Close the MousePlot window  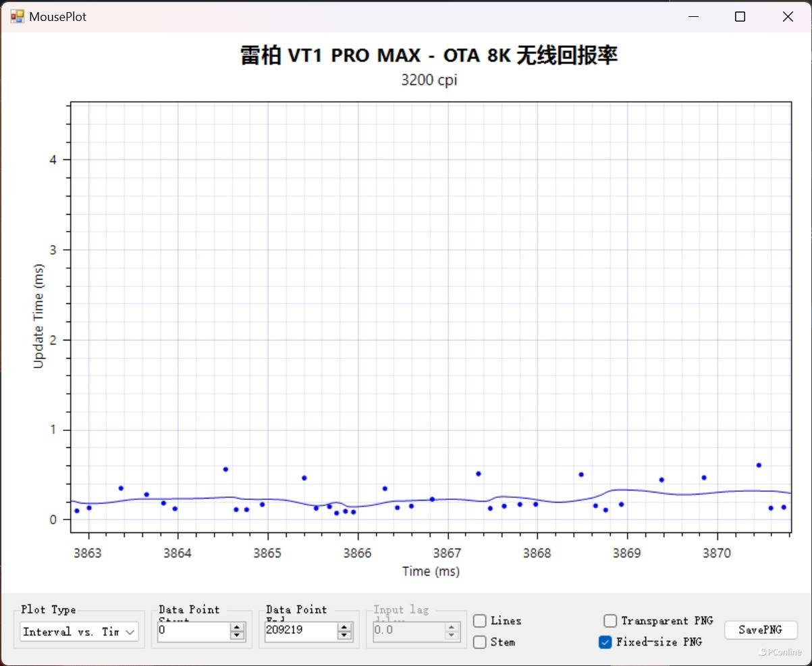[788, 16]
